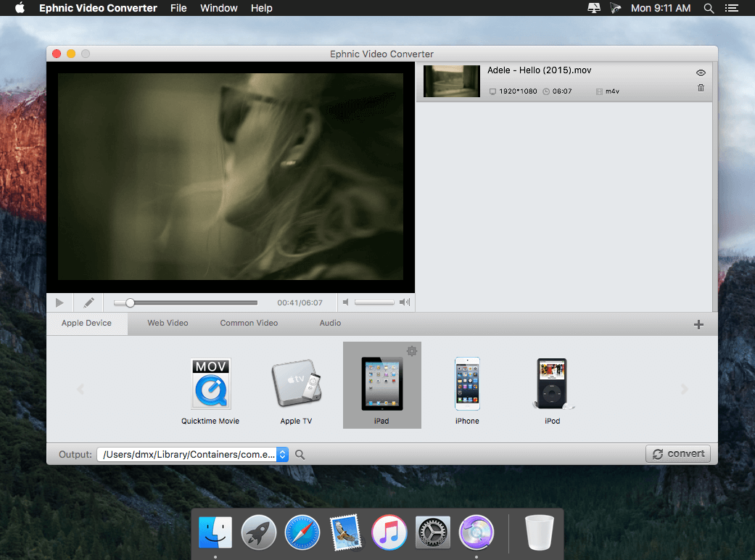This screenshot has height=560, width=755.
Task: Pick the iPod device preset
Action: pyautogui.click(x=552, y=392)
